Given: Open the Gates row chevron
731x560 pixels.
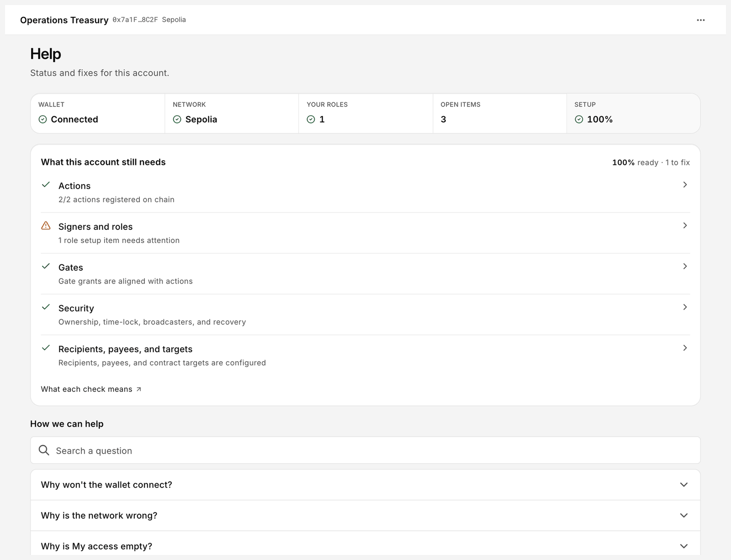Looking at the screenshot, I should 685,266.
